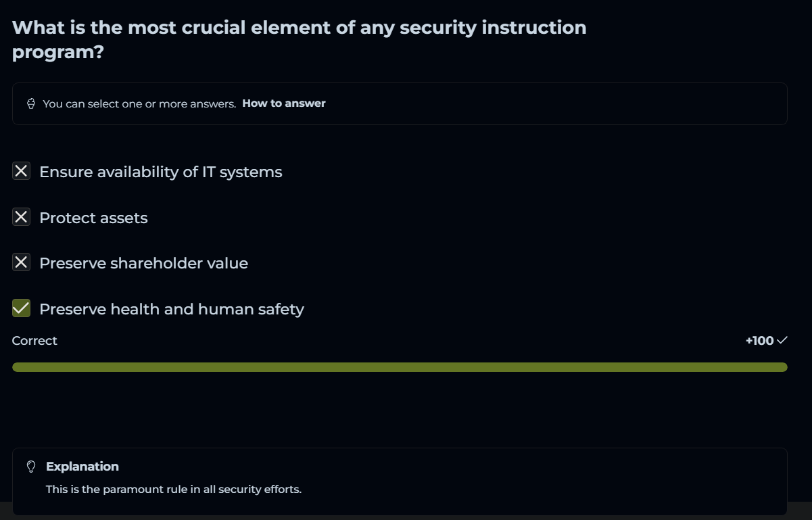
Task: Click the hint icon beside answer instructions
Action: pos(31,103)
